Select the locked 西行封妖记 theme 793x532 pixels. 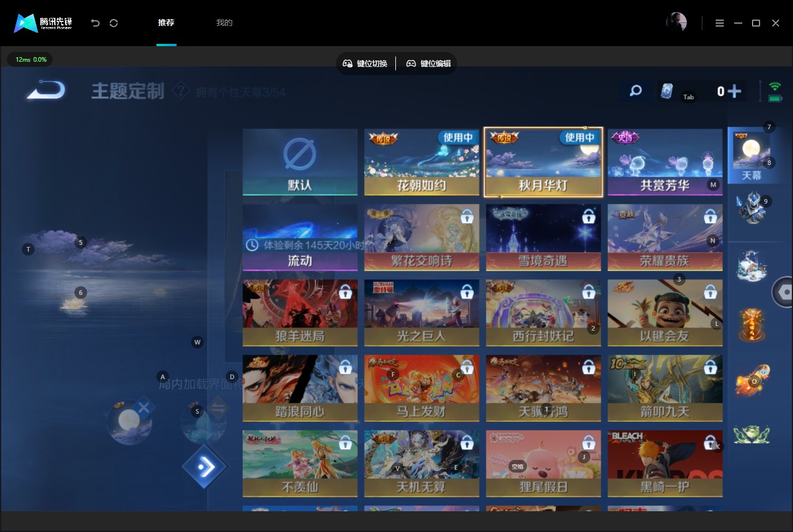point(544,313)
